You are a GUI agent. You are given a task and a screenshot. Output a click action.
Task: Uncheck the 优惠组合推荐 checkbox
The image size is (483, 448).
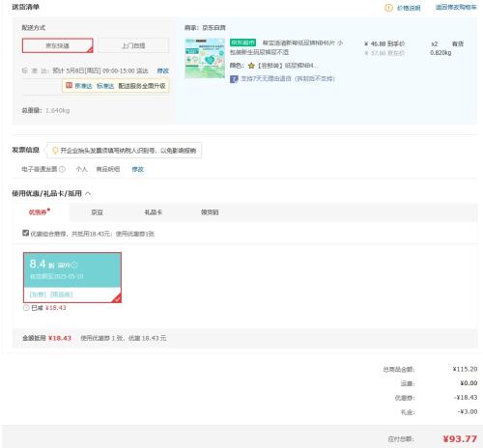pyautogui.click(x=26, y=233)
